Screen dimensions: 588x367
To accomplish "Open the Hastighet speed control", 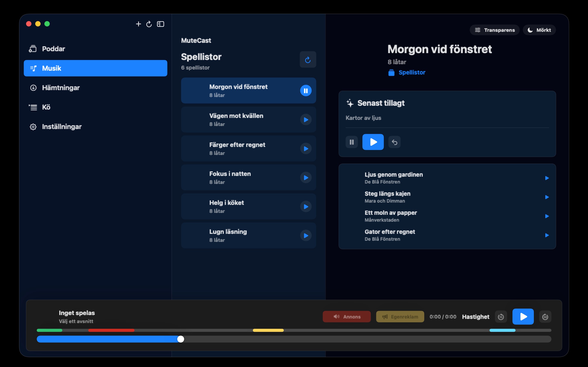I will 476,316.
